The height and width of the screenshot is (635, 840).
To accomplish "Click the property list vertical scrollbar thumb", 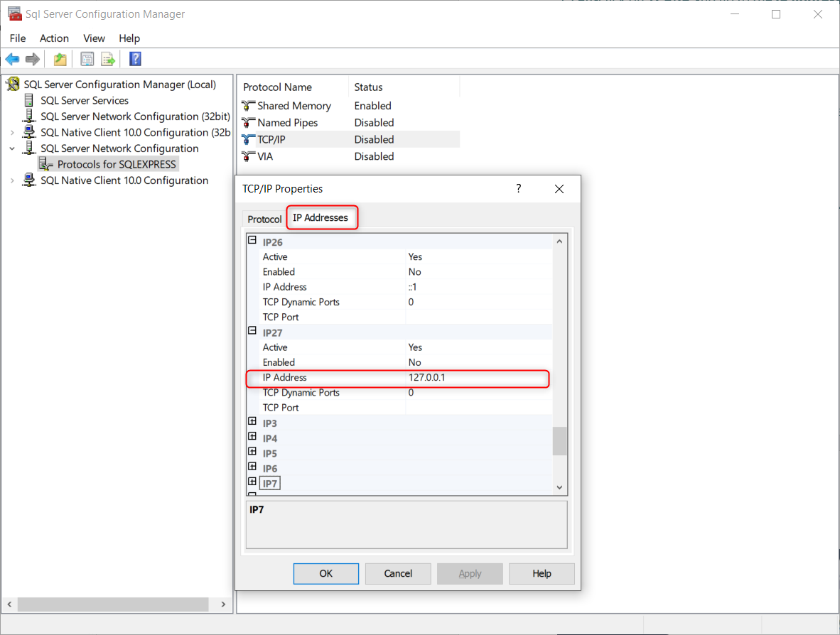I will click(x=559, y=440).
